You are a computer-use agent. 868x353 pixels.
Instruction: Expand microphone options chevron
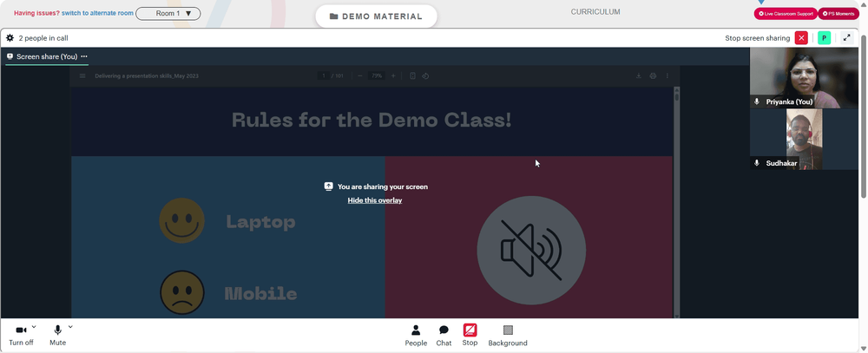click(x=70, y=327)
